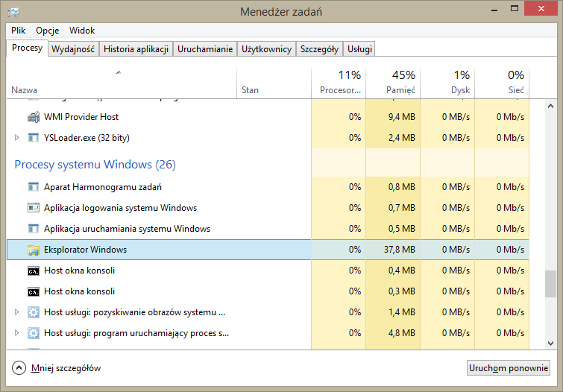Click the console icon of the 0,3 MB Host okna konsoli

[x=34, y=291]
